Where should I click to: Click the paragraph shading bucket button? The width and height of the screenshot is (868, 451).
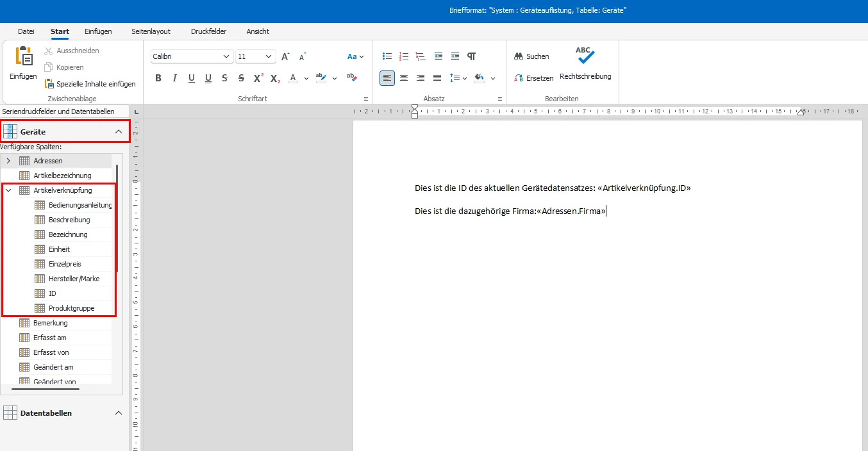click(480, 78)
